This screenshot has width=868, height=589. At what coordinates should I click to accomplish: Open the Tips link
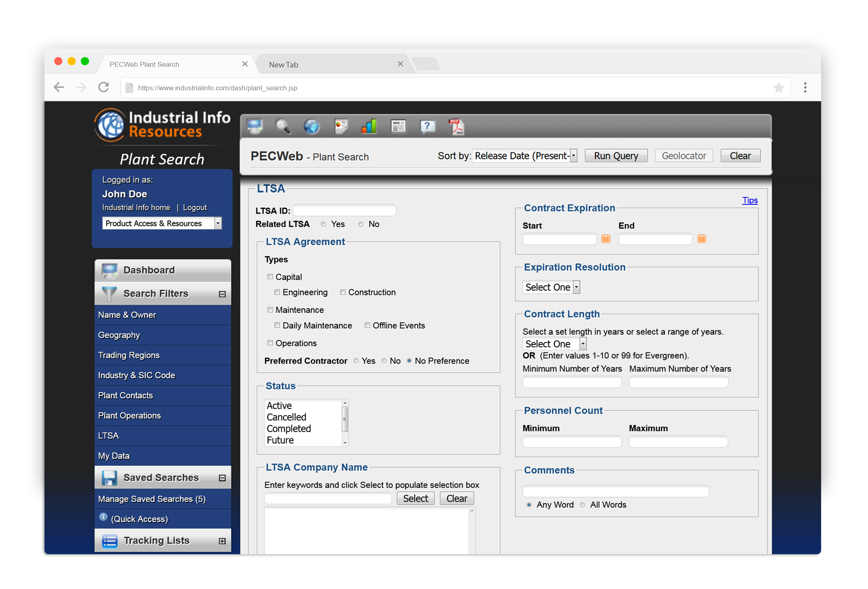point(750,200)
